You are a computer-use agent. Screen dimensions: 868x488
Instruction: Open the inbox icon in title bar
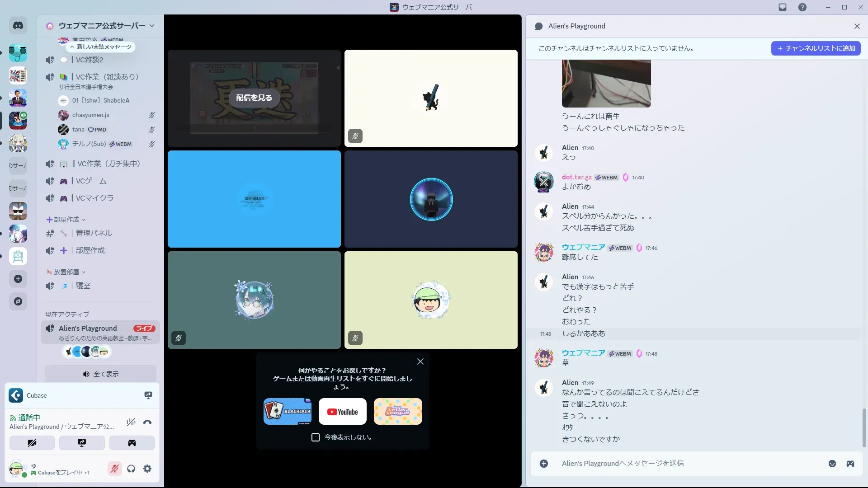pos(783,7)
